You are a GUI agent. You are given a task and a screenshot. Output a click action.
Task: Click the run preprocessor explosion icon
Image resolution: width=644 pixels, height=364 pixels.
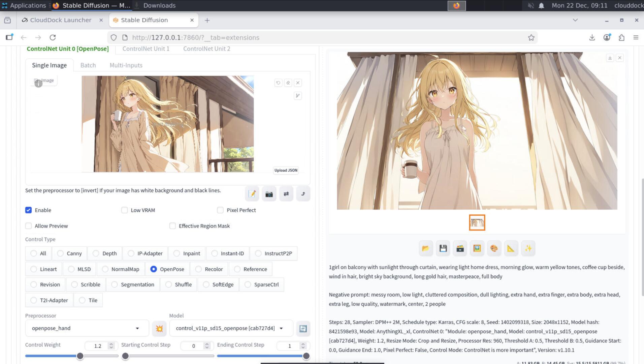click(159, 328)
